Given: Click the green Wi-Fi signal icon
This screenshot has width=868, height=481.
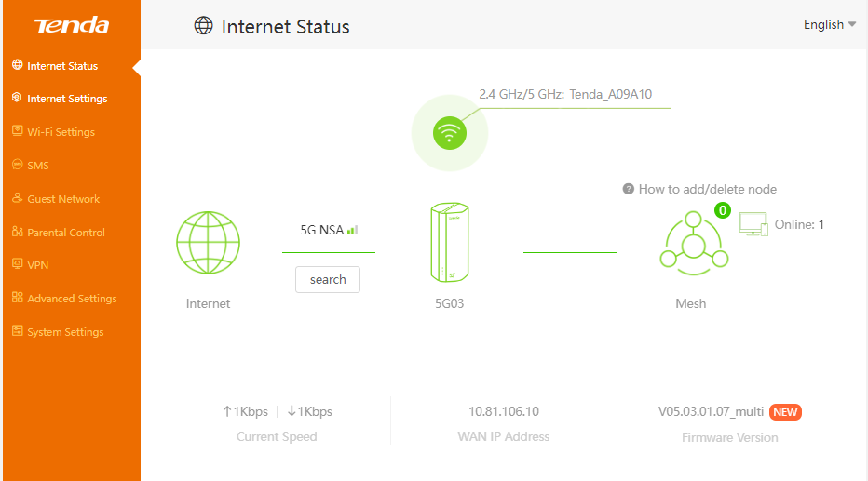Looking at the screenshot, I should click(x=449, y=133).
